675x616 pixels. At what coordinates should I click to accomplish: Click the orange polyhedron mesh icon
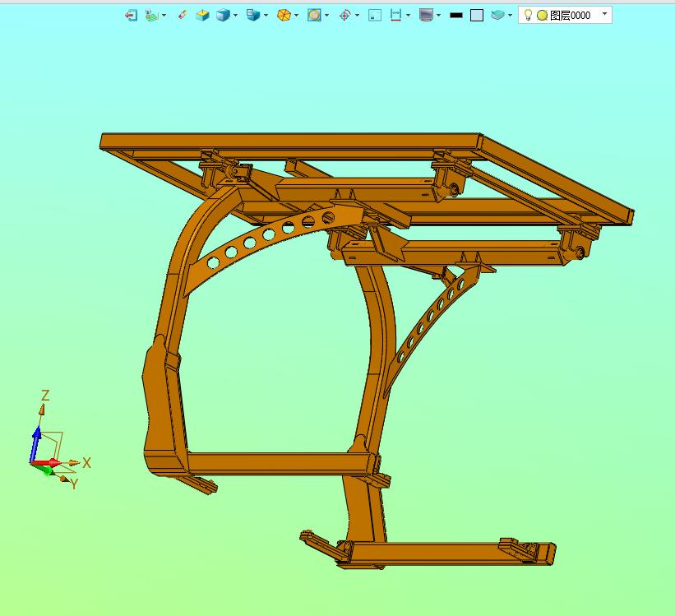284,16
